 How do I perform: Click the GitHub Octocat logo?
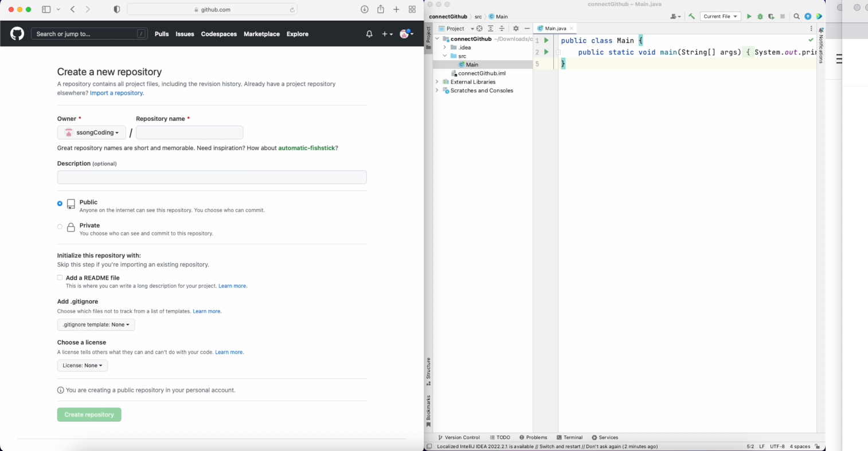(17, 34)
